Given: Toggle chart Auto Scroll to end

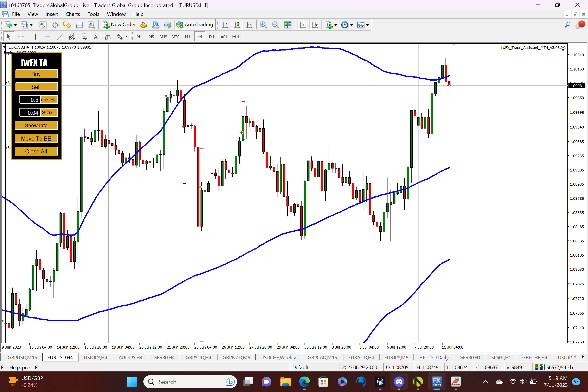Looking at the screenshot, I should tap(303, 25).
